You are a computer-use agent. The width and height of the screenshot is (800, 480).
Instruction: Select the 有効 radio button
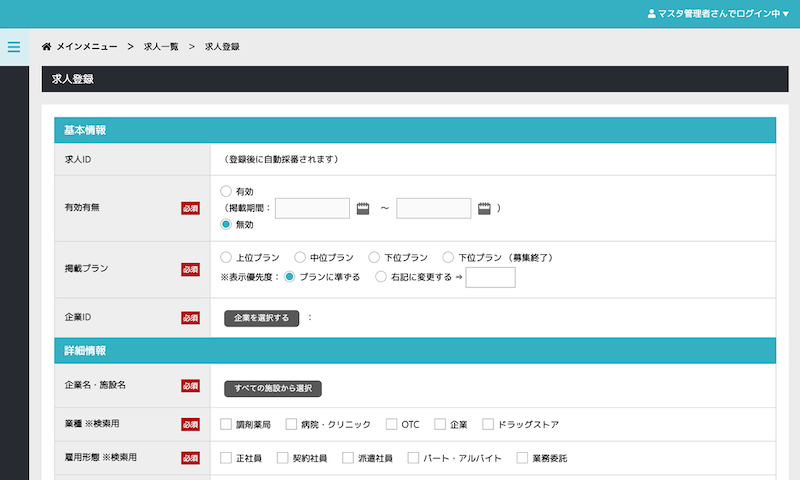(x=226, y=191)
